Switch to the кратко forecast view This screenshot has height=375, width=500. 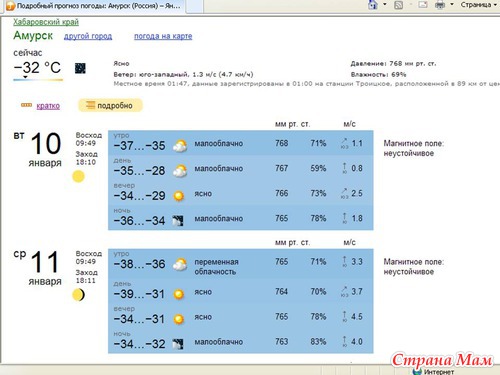[x=48, y=106]
